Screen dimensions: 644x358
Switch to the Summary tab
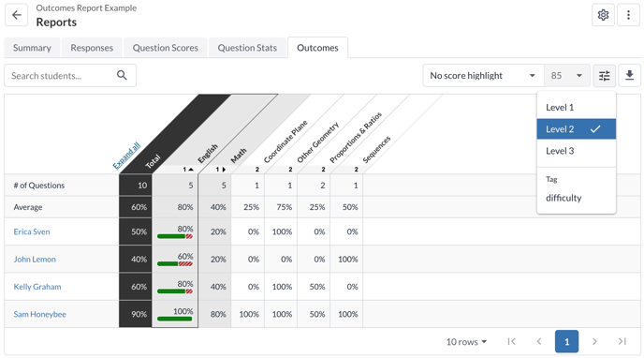click(x=32, y=48)
